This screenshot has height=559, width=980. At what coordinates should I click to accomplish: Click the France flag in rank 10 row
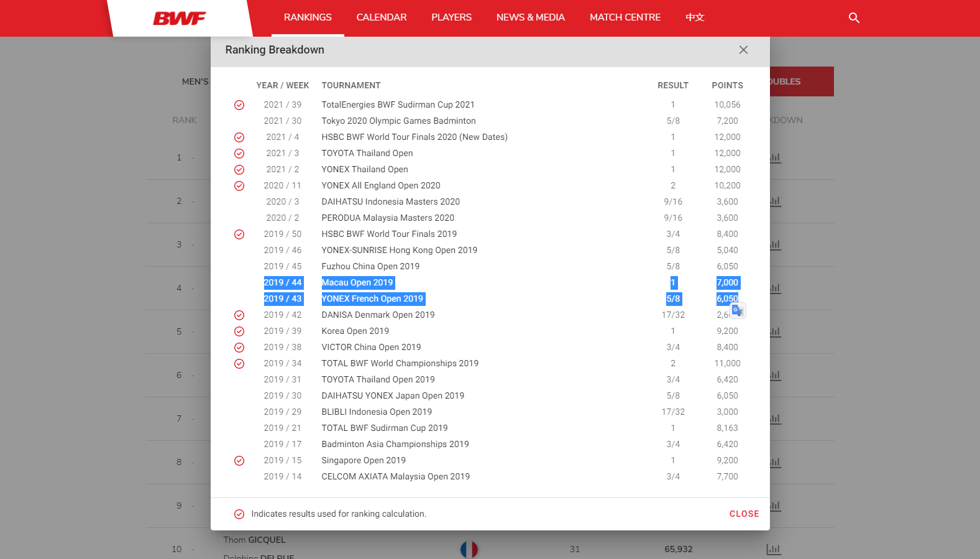(x=469, y=550)
